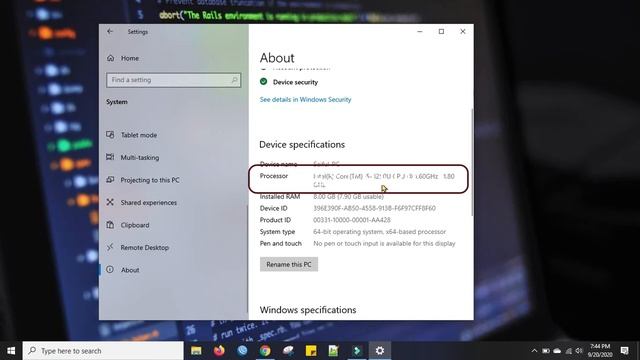Viewport: 640px width, 360px height.
Task: Click the network icon in system tray
Action: [569, 351]
